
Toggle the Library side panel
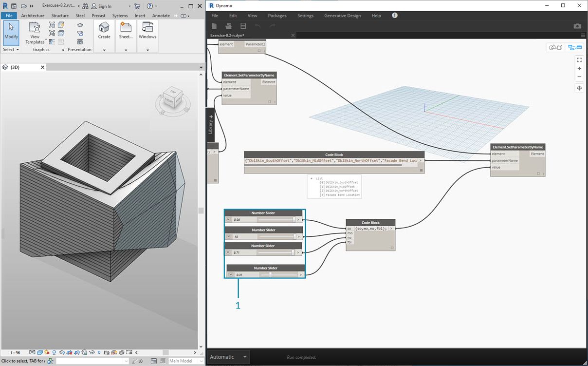coord(210,124)
